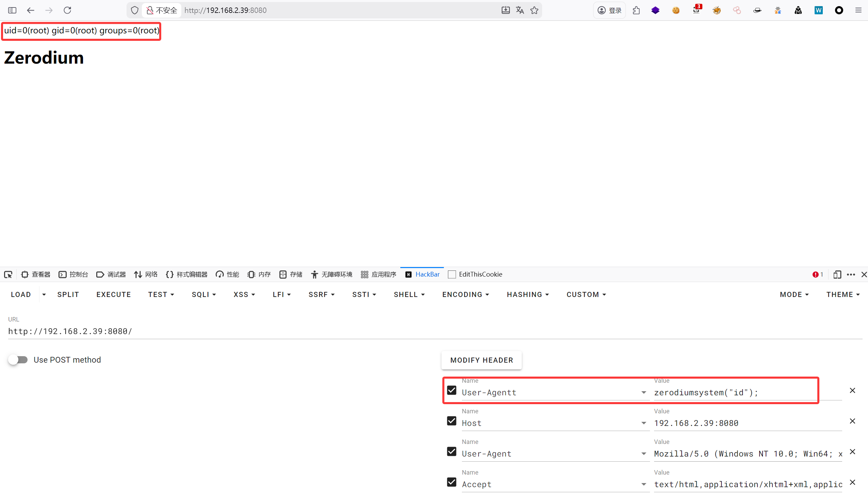
Task: Uncheck the Accept header checkbox
Action: point(452,482)
